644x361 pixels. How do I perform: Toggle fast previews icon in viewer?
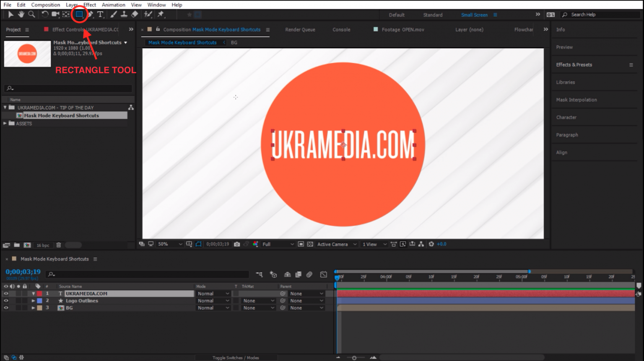click(x=403, y=244)
